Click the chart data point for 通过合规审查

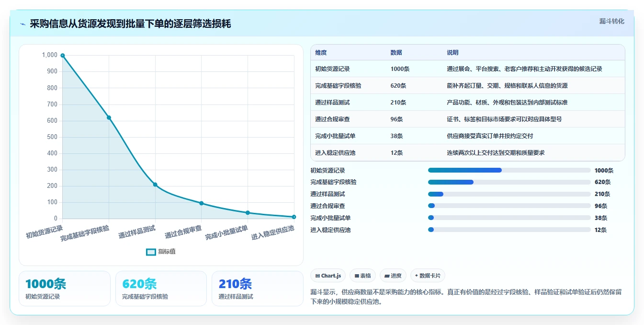pos(201,203)
